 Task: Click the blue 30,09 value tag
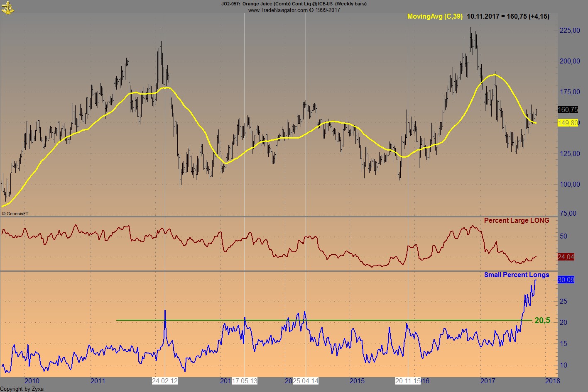566,280
